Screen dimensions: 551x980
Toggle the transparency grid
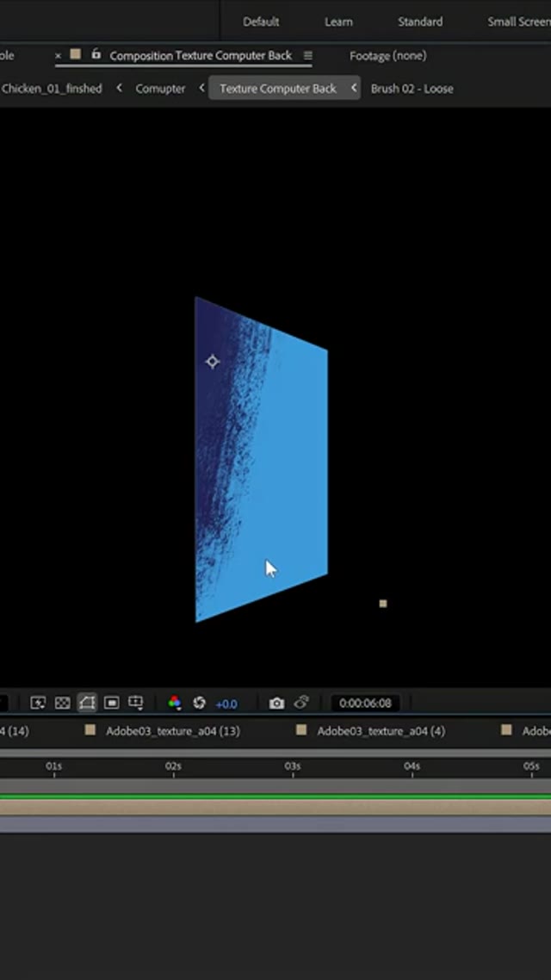[x=62, y=703]
